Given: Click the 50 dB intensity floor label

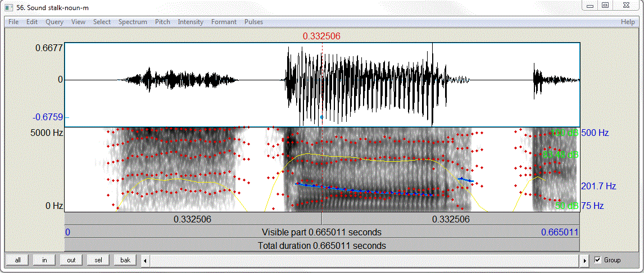Looking at the screenshot, I should tap(567, 206).
